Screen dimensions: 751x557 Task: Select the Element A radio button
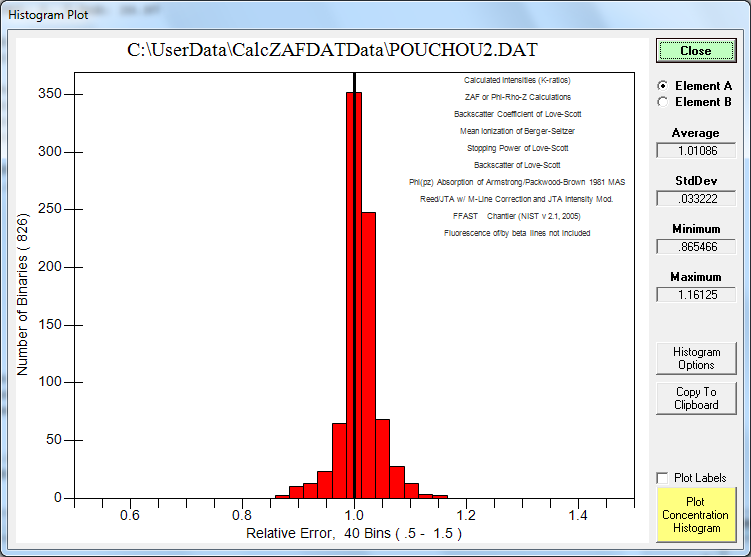(x=662, y=86)
